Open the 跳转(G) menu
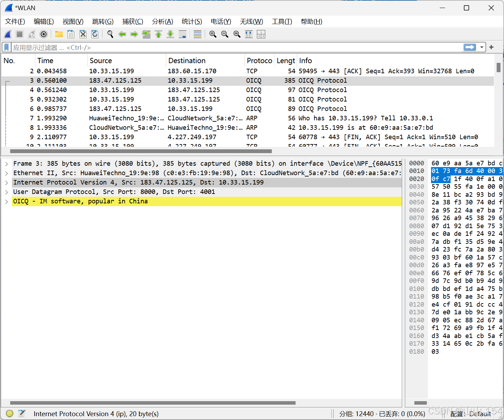This screenshot has height=420, width=504. tap(103, 22)
